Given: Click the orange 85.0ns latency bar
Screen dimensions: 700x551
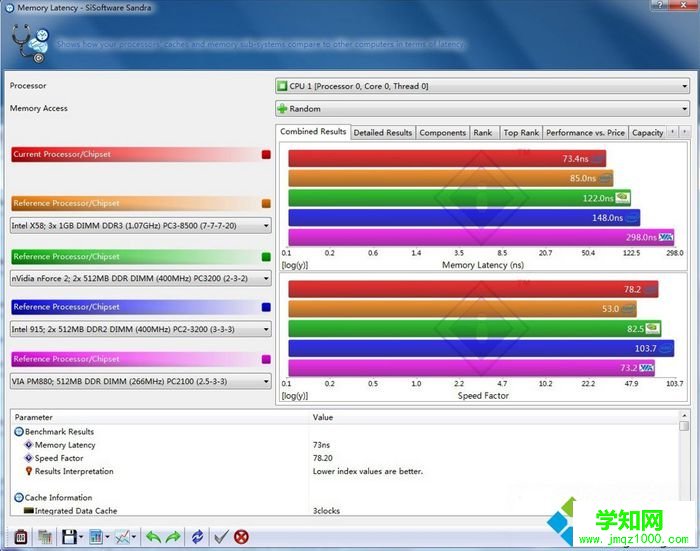Looking at the screenshot, I should coord(450,178).
